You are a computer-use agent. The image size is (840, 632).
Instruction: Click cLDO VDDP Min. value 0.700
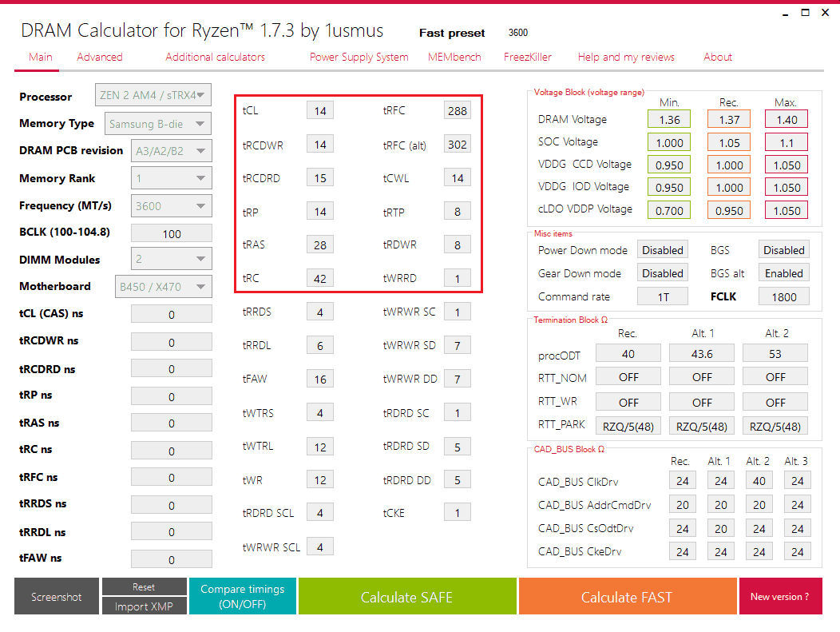669,210
